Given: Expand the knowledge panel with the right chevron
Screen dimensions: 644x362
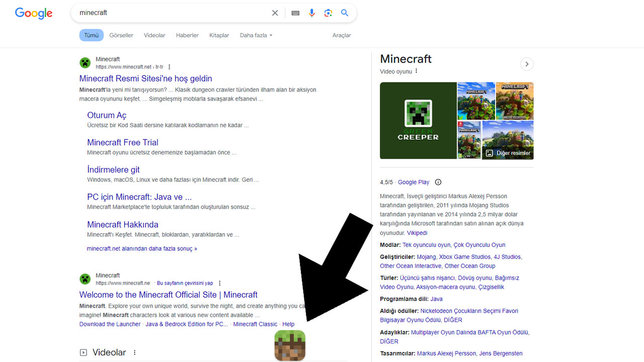Looking at the screenshot, I should click(526, 64).
